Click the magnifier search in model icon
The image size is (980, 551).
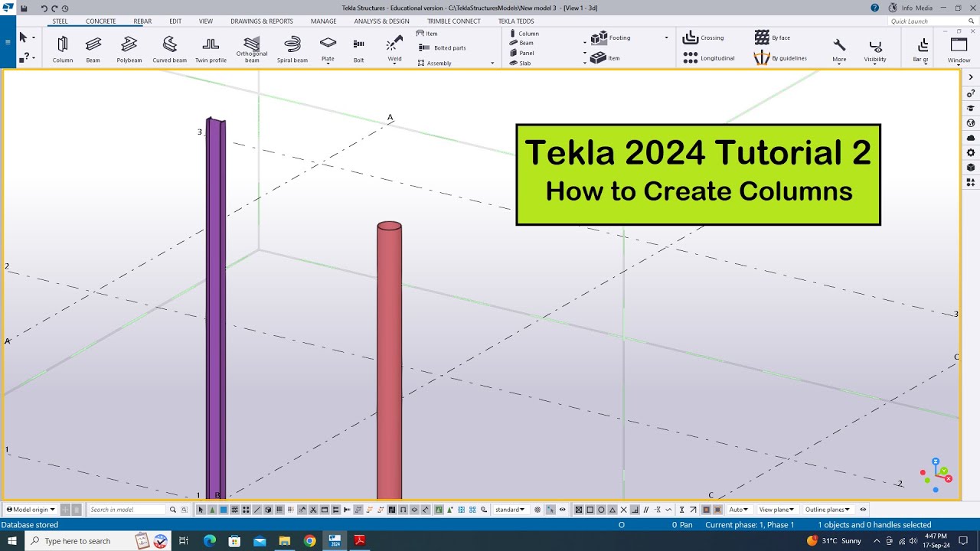pos(173,510)
